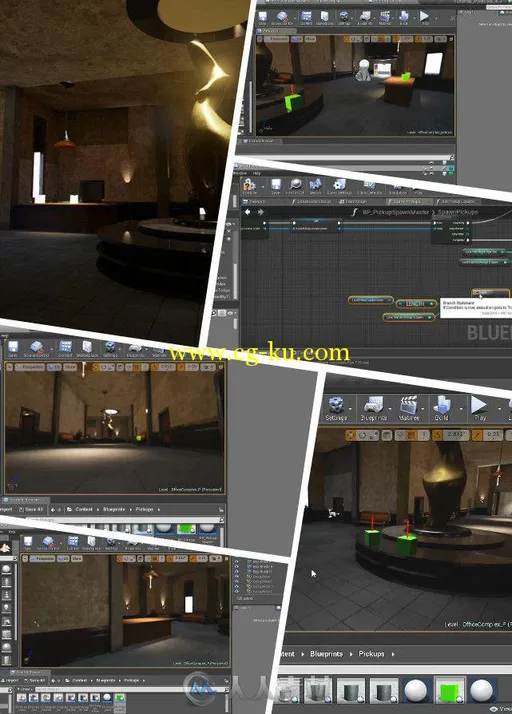This screenshot has height=714, width=512.
Task: Click Source Control icon in top-right editor toolbar
Action: coord(282,18)
